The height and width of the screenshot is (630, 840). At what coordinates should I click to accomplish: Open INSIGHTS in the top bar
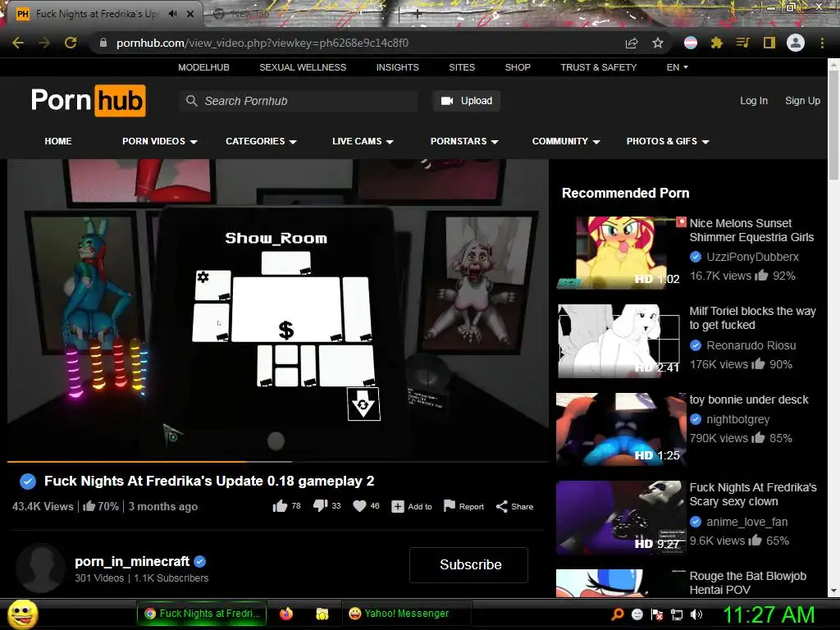coord(398,67)
